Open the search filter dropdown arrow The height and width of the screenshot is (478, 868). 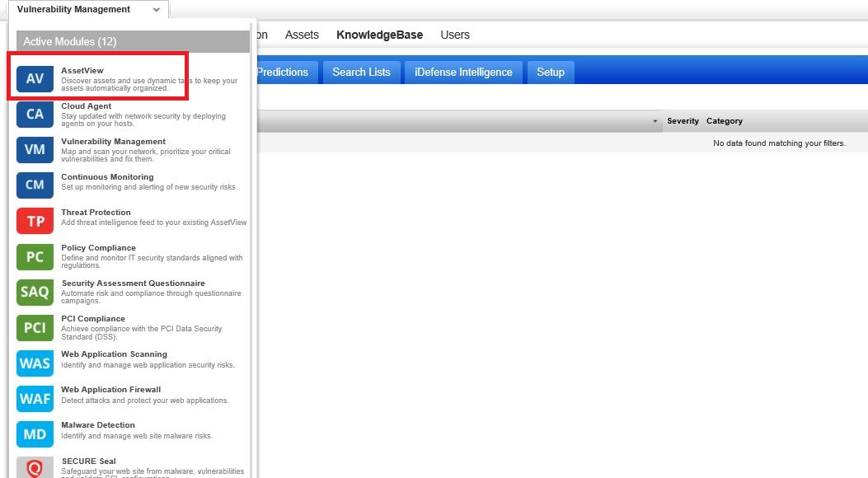pyautogui.click(x=655, y=120)
